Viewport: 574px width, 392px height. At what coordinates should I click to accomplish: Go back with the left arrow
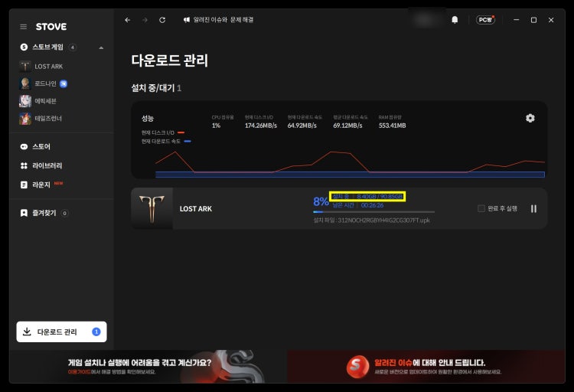coord(127,20)
